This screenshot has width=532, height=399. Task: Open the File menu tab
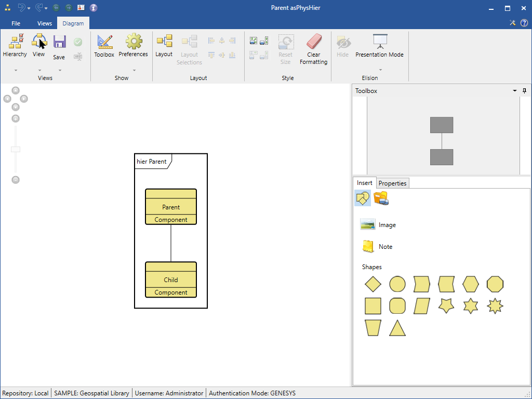16,23
